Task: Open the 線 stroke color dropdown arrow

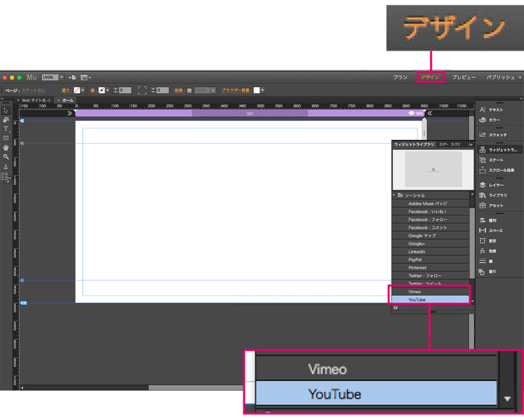Action: (x=107, y=90)
